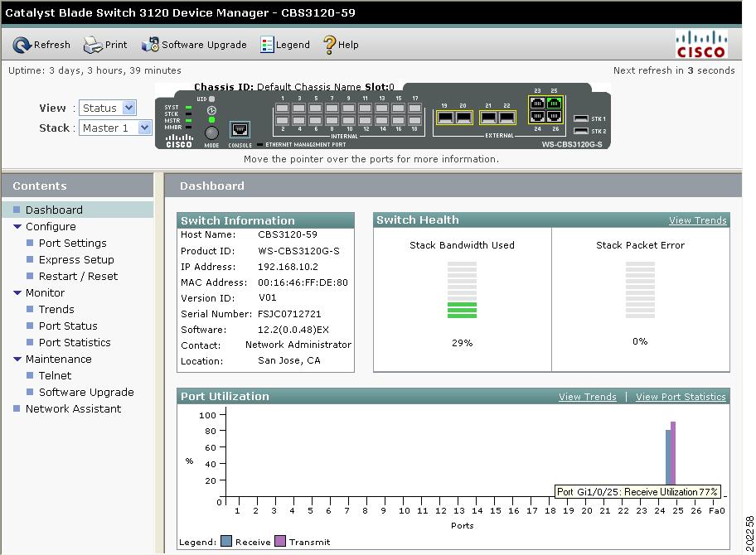
Task: Click the STK 2 stack port
Action: [x=581, y=131]
